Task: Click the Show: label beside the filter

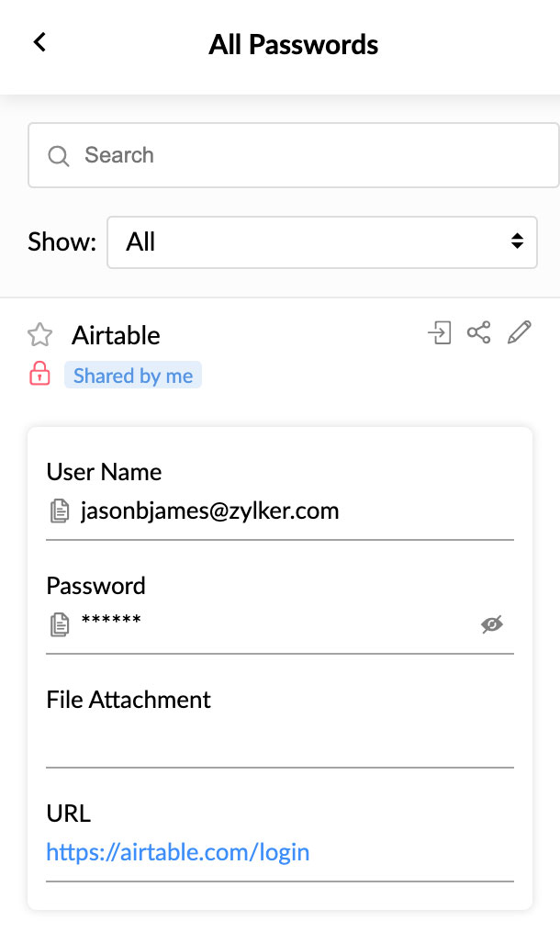Action: click(x=62, y=242)
